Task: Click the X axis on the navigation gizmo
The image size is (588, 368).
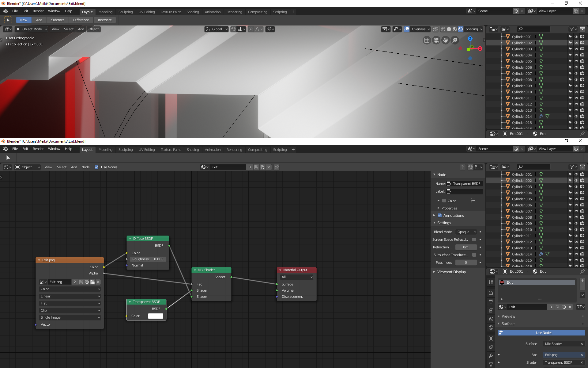Action: point(480,49)
